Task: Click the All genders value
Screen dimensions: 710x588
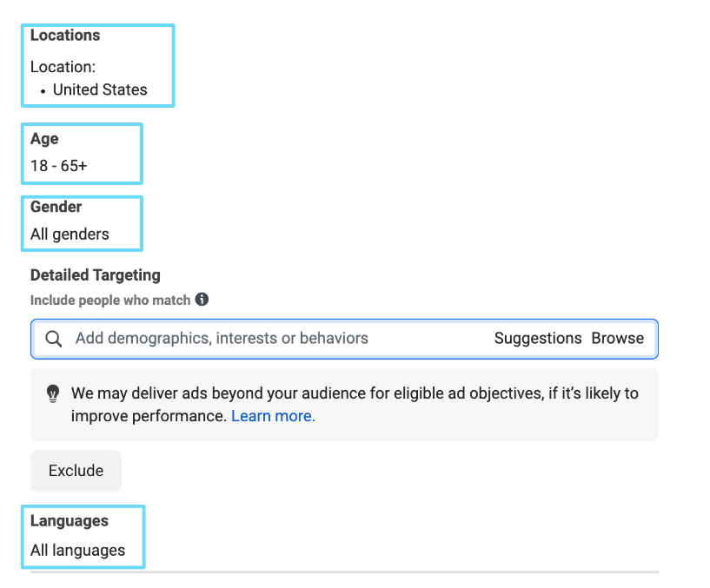Action: pos(70,234)
